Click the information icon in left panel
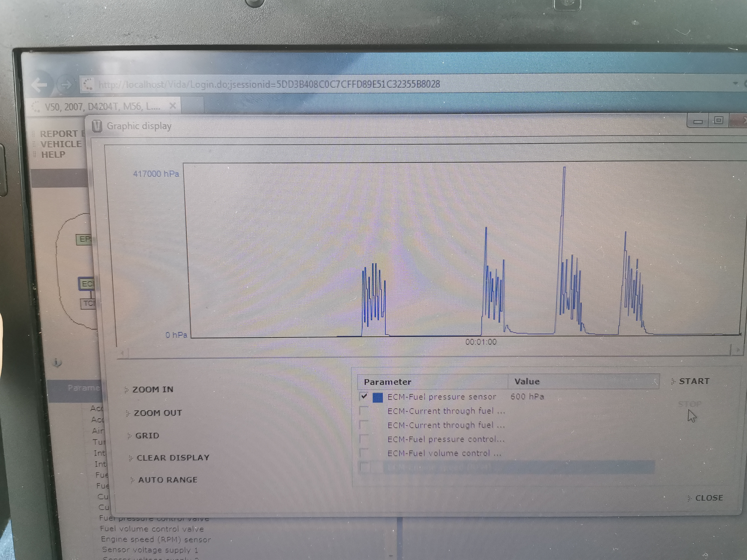The height and width of the screenshot is (560, 747). point(57,363)
